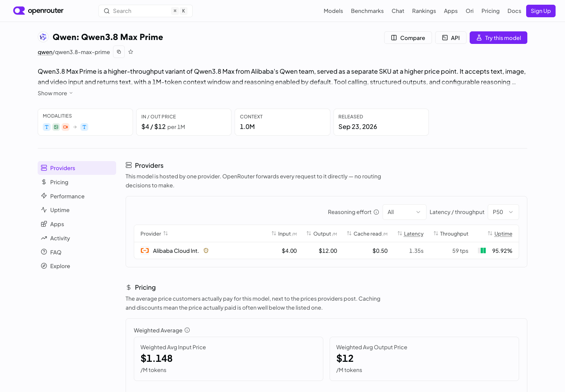Screen dimensions: 565x392
Task: Click the Try this model button
Action: coord(498,38)
